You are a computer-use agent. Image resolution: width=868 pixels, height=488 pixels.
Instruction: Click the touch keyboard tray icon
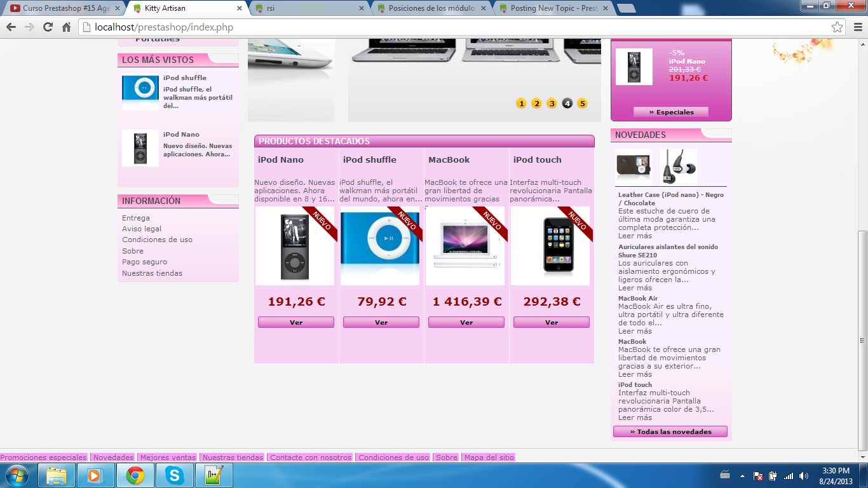pos(725,475)
